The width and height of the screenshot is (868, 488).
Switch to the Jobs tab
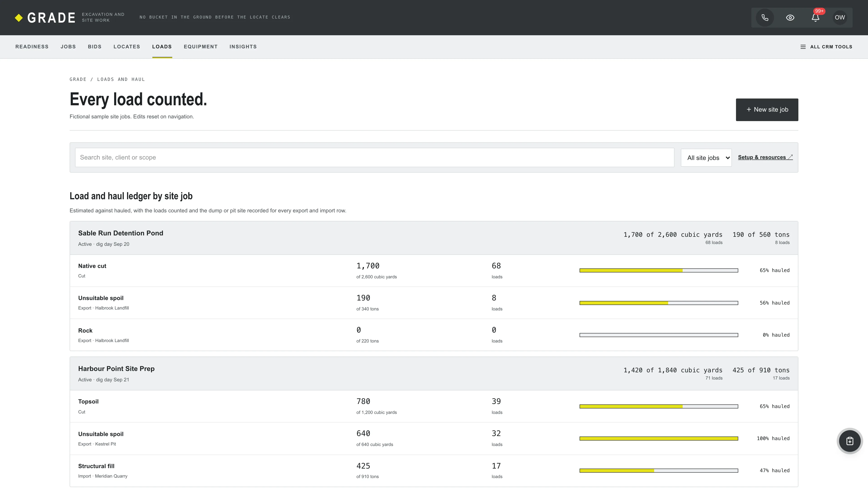pyautogui.click(x=68, y=47)
